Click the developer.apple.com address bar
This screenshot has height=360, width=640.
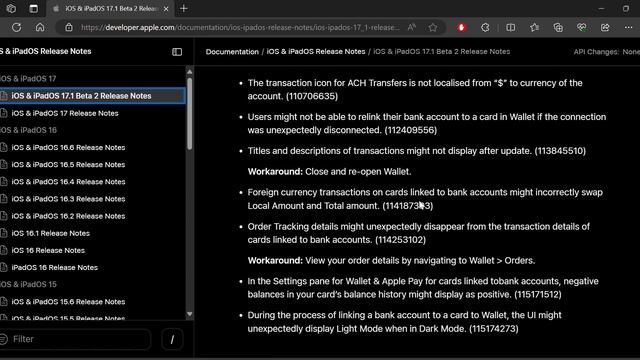pos(240,27)
